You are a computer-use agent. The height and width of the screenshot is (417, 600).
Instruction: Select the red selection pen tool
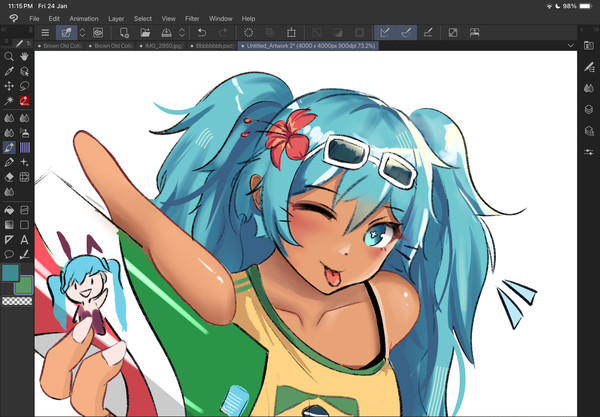24,101
